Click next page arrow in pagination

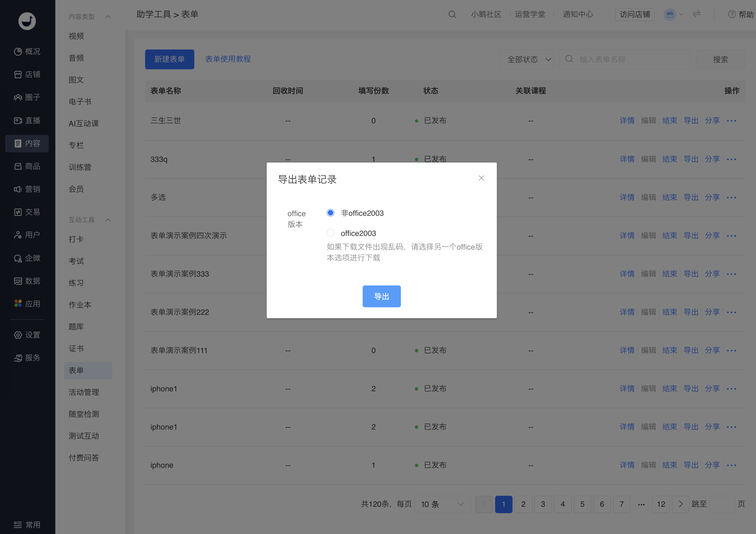[681, 504]
